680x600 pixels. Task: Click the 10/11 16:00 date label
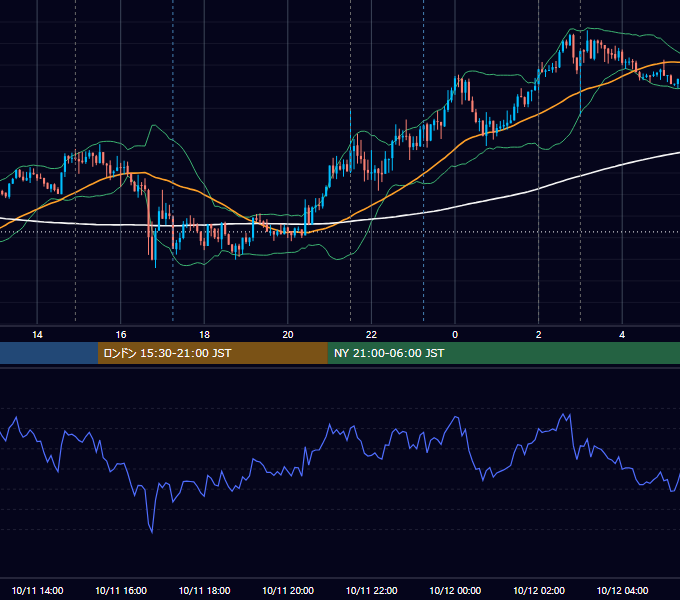121,590
